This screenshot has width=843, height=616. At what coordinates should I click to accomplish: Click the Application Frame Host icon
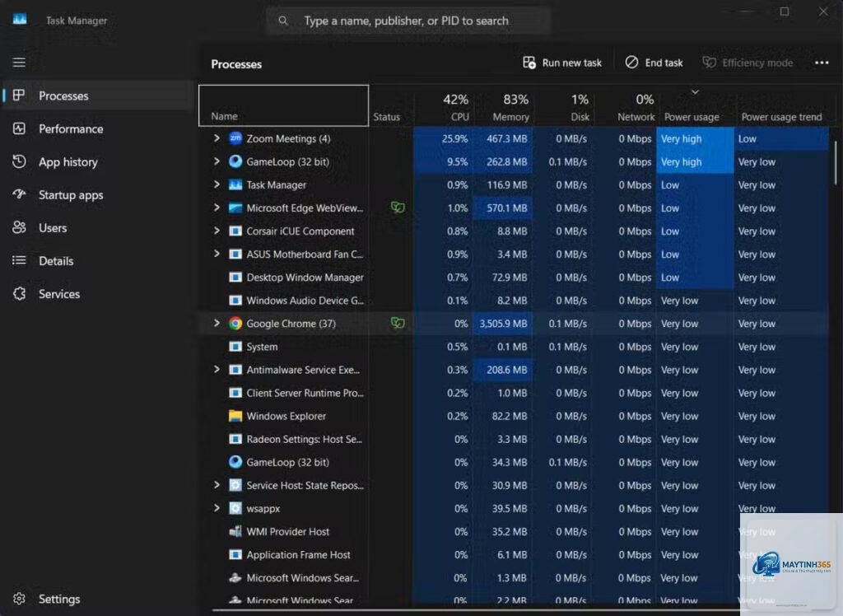click(235, 555)
